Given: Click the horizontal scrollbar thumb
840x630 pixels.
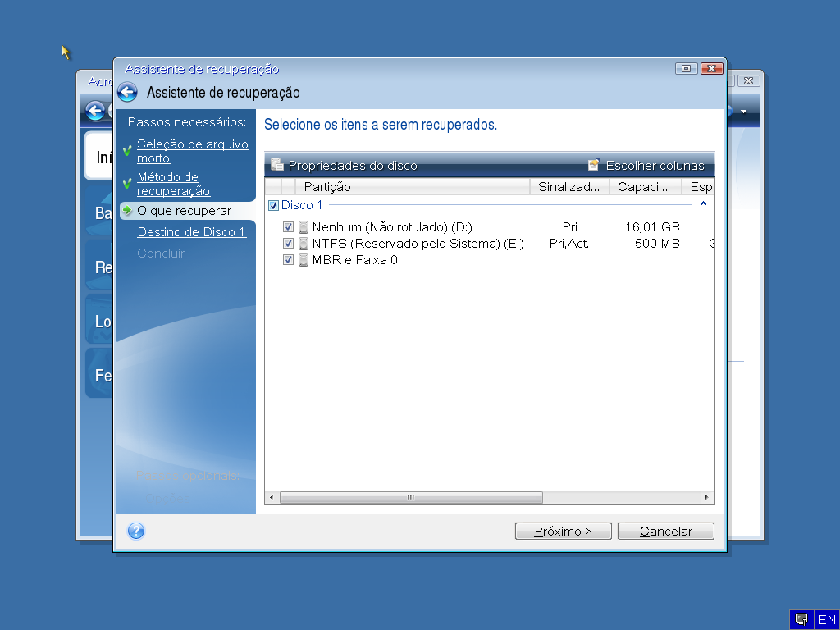Looking at the screenshot, I should coord(411,498).
